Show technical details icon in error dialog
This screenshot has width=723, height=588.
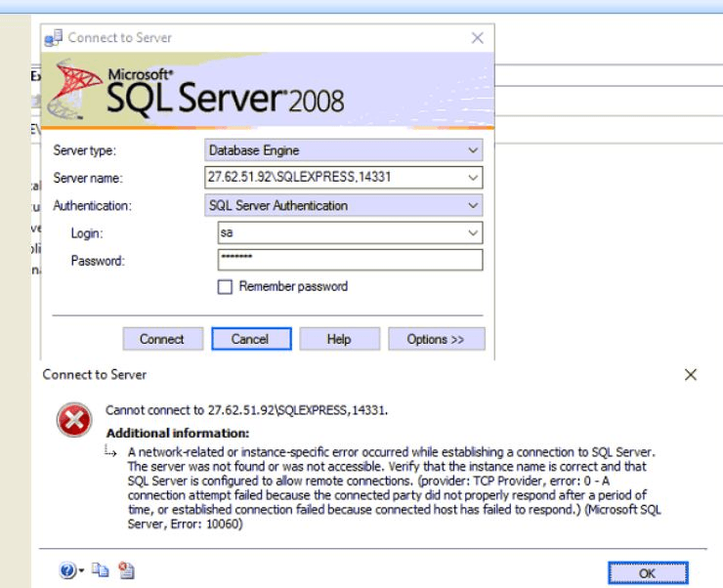tap(126, 571)
